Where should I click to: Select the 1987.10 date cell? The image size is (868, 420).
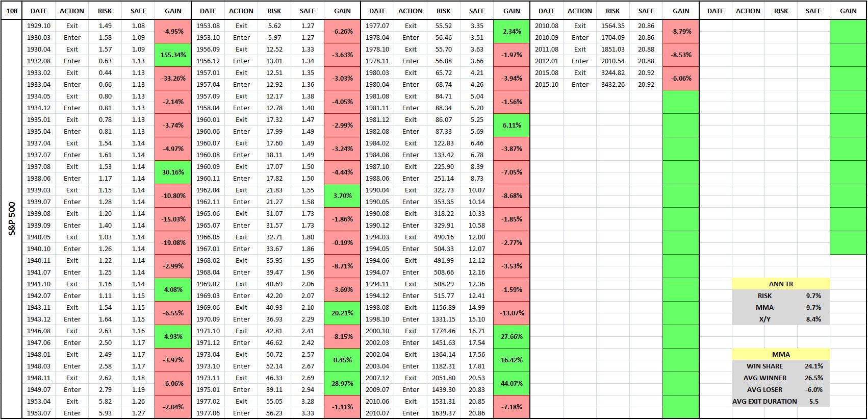[x=377, y=166]
